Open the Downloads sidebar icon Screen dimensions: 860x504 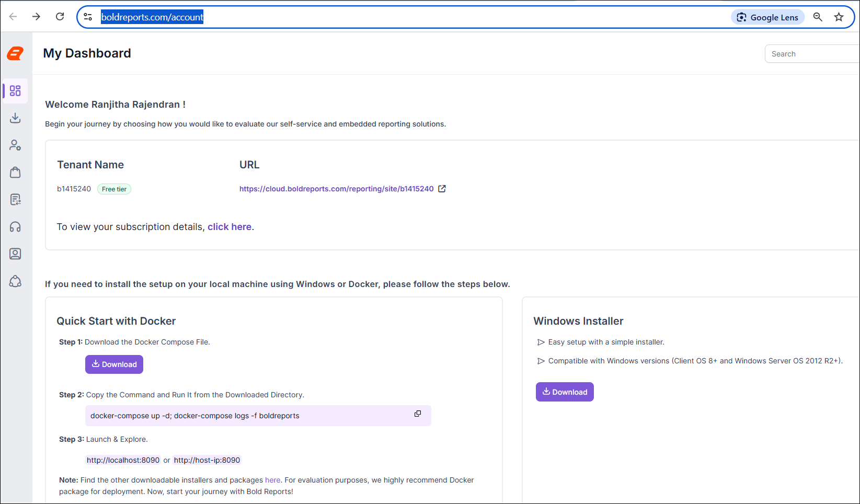tap(15, 118)
